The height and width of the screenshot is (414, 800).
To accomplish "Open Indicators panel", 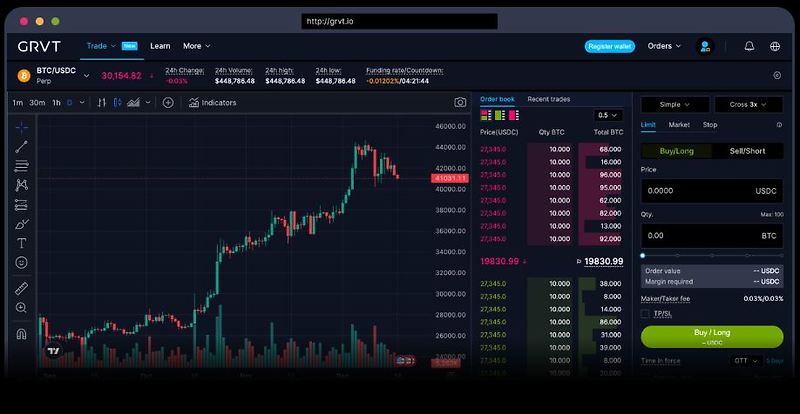I will click(212, 103).
